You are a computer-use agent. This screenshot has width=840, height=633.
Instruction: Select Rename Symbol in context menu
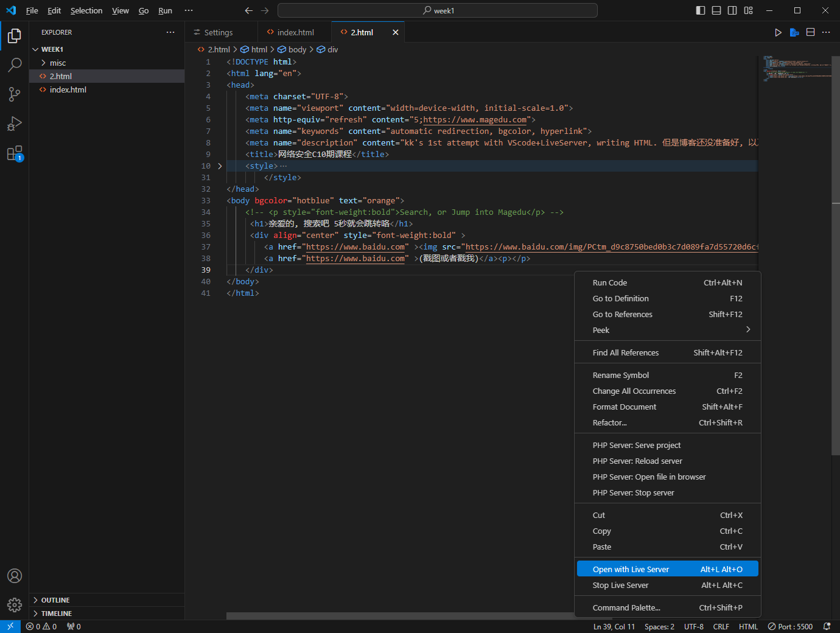coord(667,375)
